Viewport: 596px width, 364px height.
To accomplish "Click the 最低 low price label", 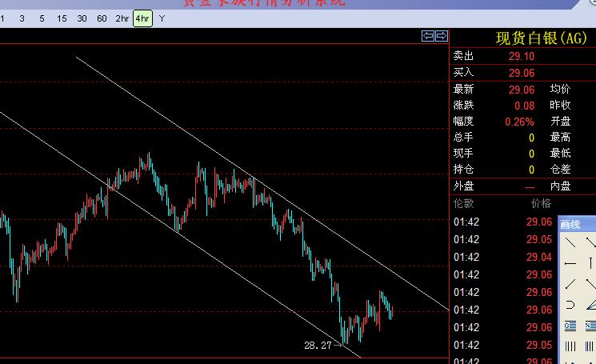I will (560, 153).
